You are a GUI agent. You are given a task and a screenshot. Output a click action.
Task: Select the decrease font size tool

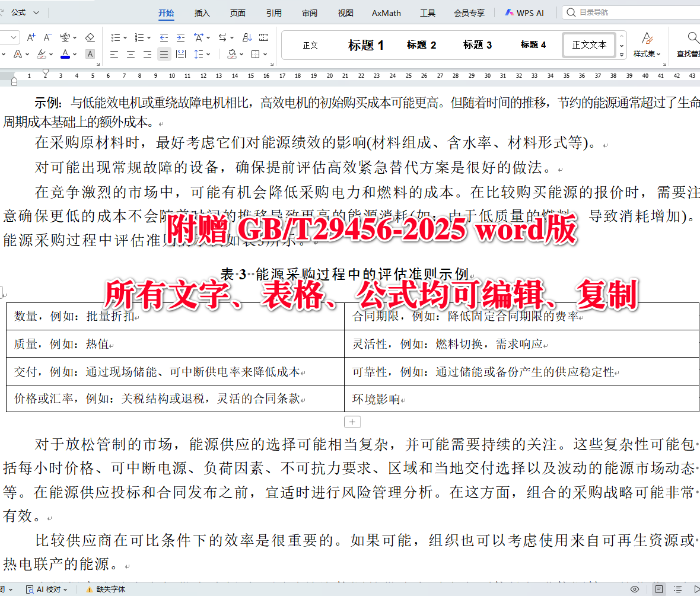47,37
